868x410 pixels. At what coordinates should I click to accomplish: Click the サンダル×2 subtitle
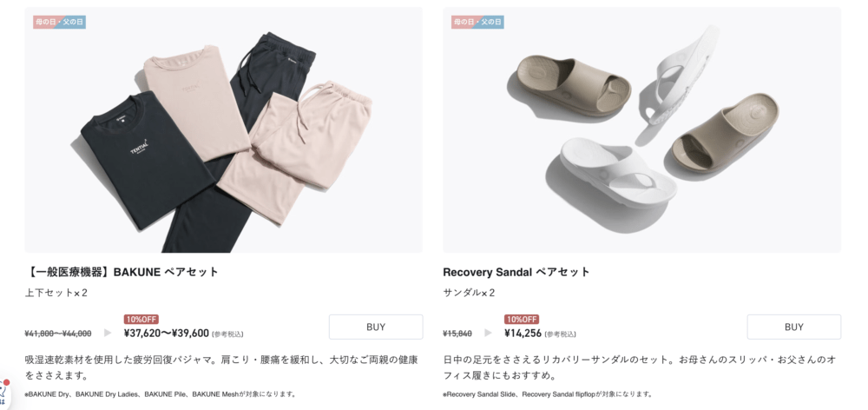point(469,293)
